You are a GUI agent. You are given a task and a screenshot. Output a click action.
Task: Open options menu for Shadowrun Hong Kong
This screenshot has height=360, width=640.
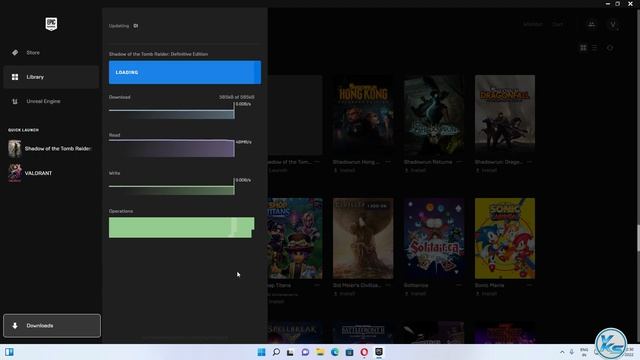coord(388,162)
